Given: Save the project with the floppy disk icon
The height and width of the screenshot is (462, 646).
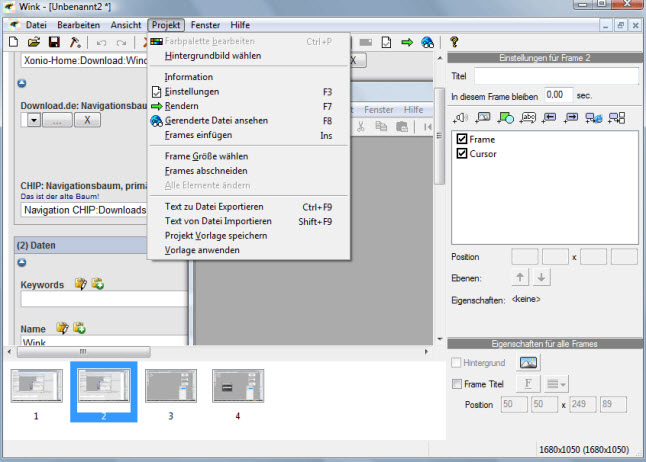Looking at the screenshot, I should pos(54,42).
